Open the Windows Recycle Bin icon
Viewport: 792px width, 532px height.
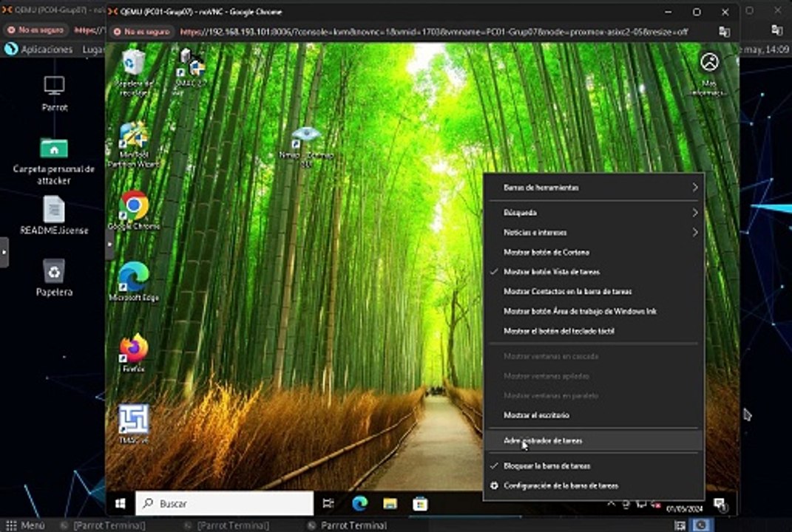[x=134, y=64]
